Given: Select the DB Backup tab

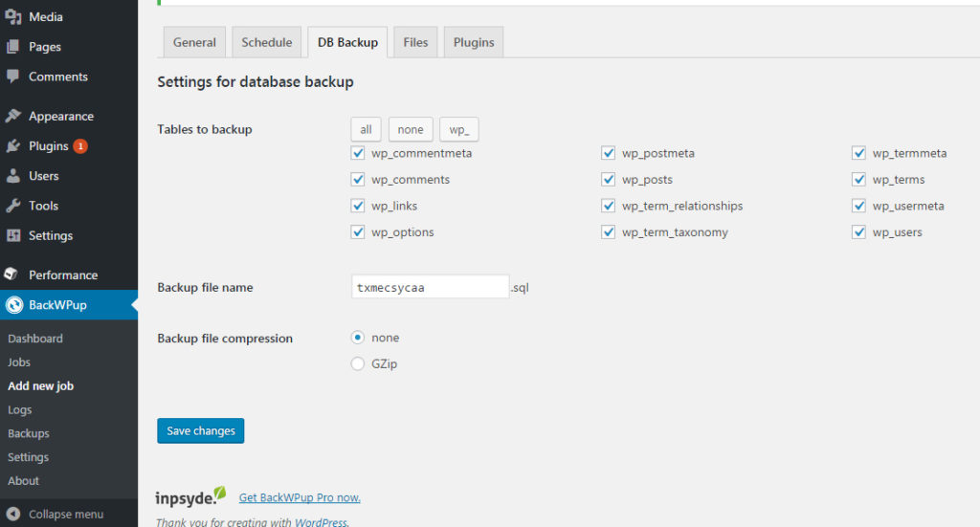Looking at the screenshot, I should pos(347,42).
